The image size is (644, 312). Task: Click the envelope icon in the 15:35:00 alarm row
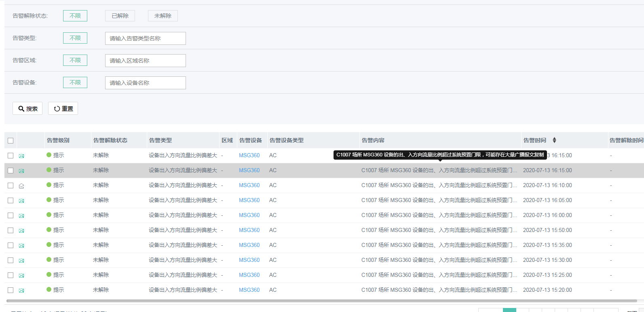21,246
